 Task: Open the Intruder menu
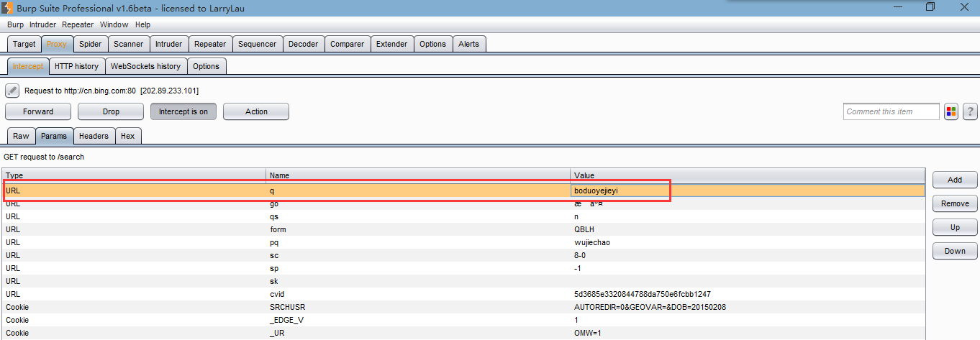click(x=44, y=24)
